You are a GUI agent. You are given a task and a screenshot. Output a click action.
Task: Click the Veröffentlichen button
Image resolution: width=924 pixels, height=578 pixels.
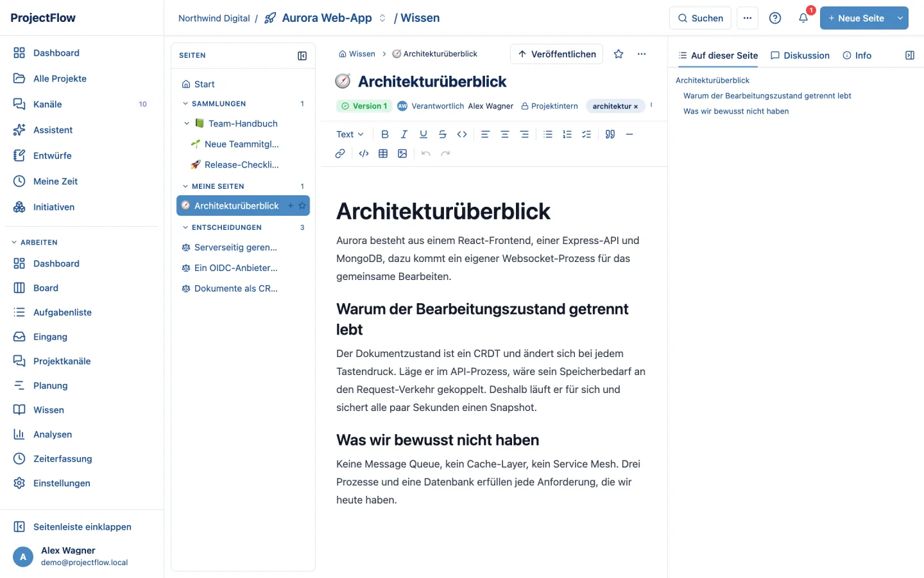556,54
